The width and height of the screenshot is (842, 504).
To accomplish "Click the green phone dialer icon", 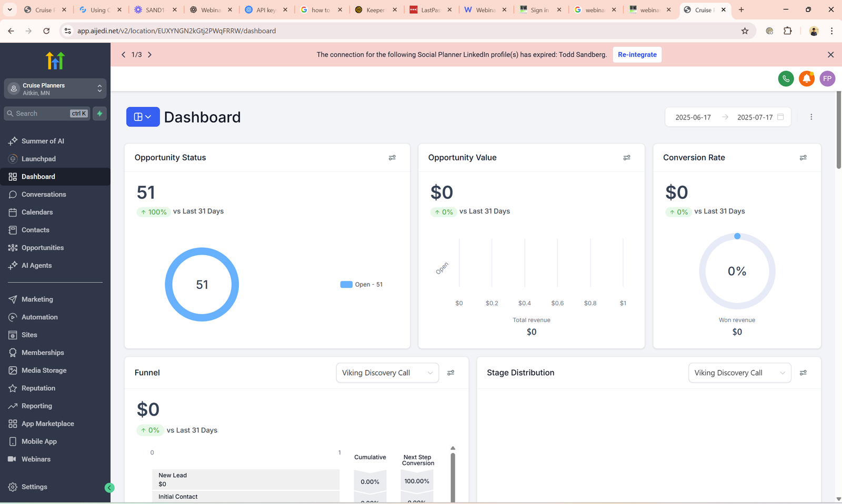I will point(786,79).
